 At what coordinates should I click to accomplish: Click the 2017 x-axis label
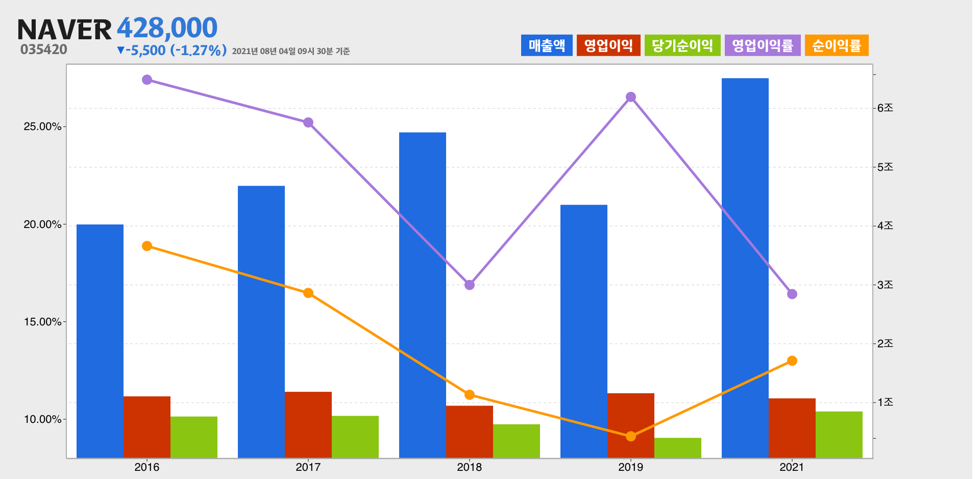(x=308, y=467)
